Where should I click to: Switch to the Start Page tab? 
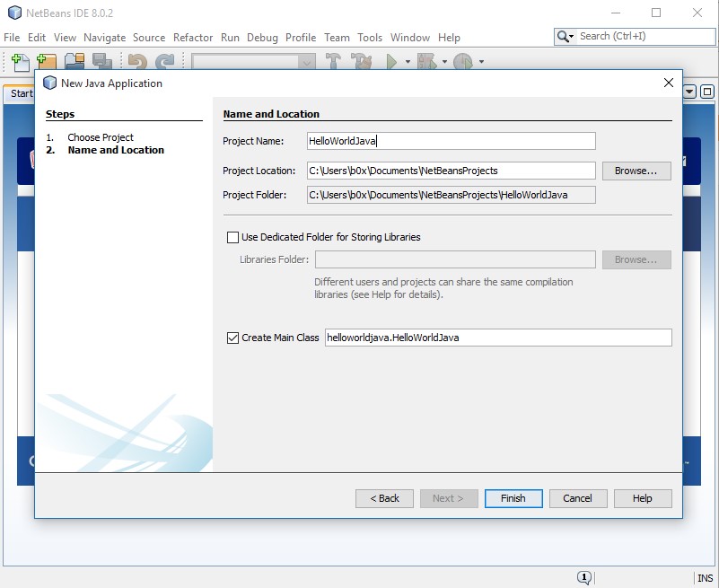click(x=20, y=92)
